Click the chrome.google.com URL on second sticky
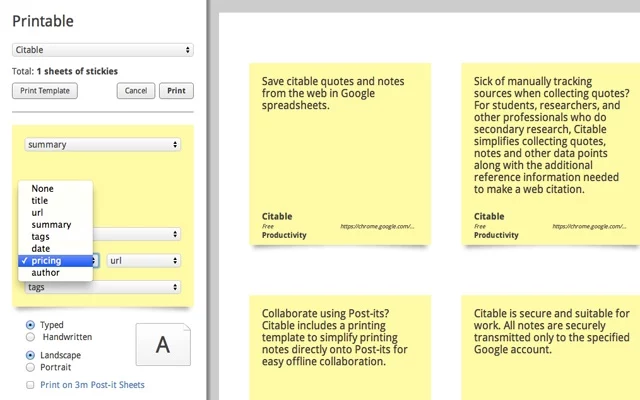640x400 pixels. pos(589,227)
